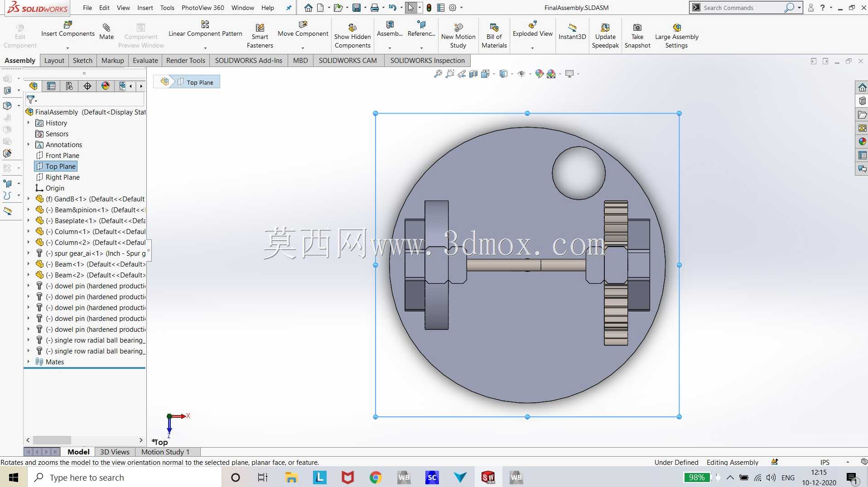Switch to the Motion Study 1 tab

pos(165,452)
